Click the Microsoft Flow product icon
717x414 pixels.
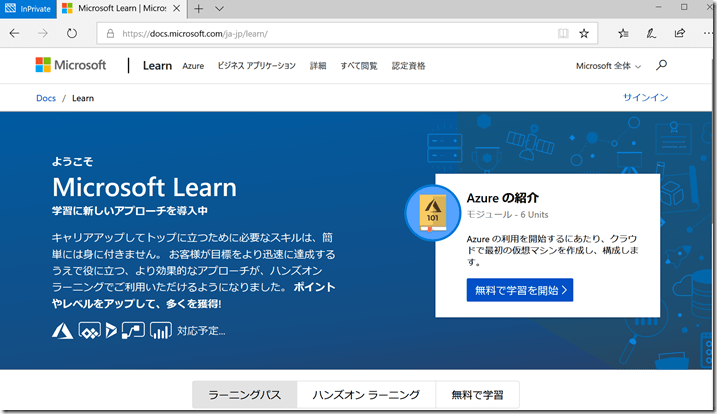pyautogui.click(x=134, y=330)
